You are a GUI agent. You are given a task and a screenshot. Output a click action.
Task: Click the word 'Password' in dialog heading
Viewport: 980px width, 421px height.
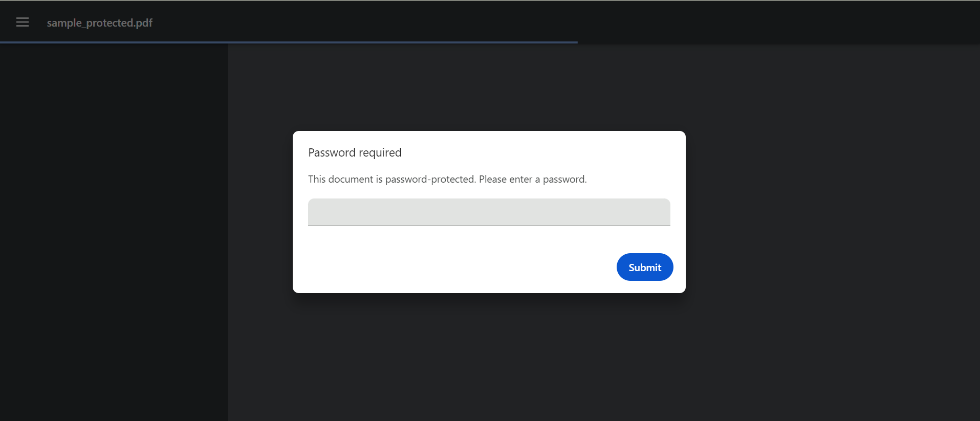pos(332,152)
